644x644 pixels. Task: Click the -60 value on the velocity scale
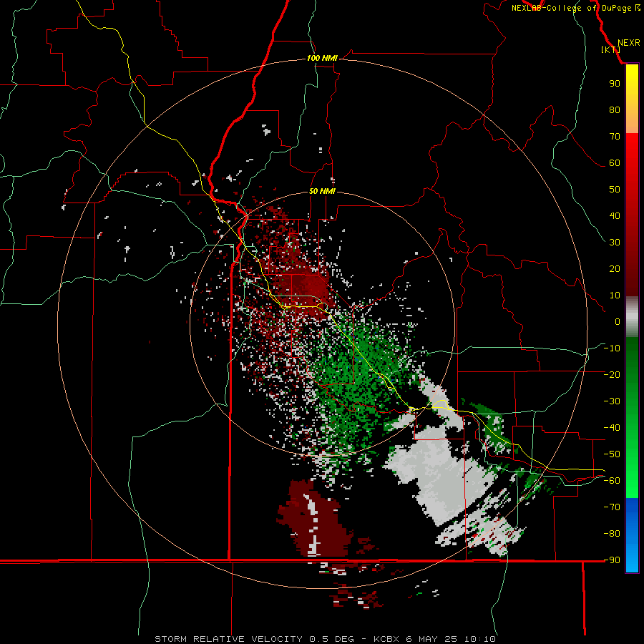612,481
